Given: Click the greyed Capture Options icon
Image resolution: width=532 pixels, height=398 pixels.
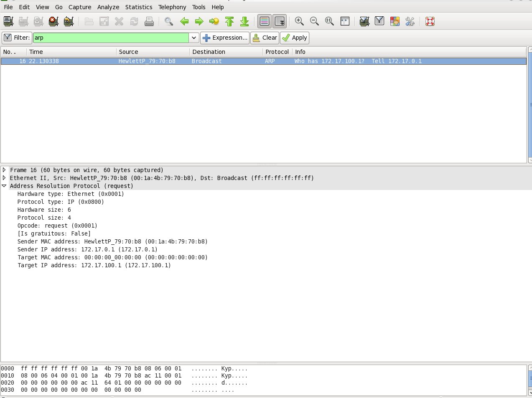Looking at the screenshot, I should (23, 21).
